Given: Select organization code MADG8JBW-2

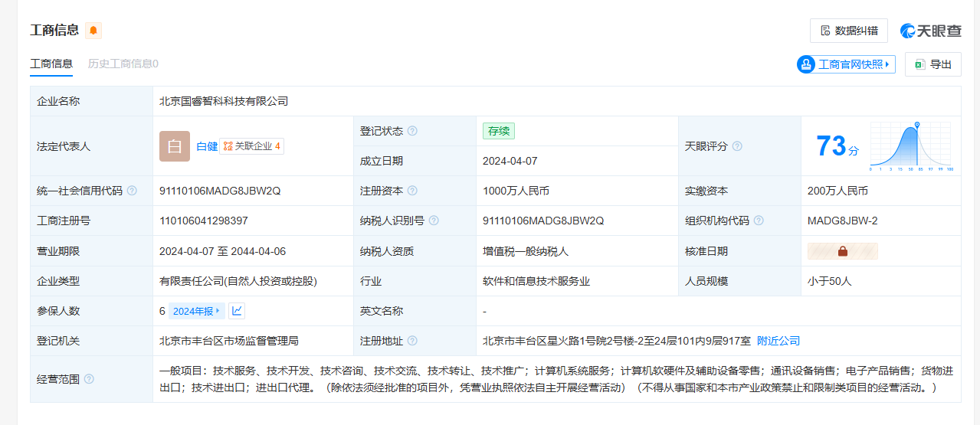Looking at the screenshot, I should point(843,221).
